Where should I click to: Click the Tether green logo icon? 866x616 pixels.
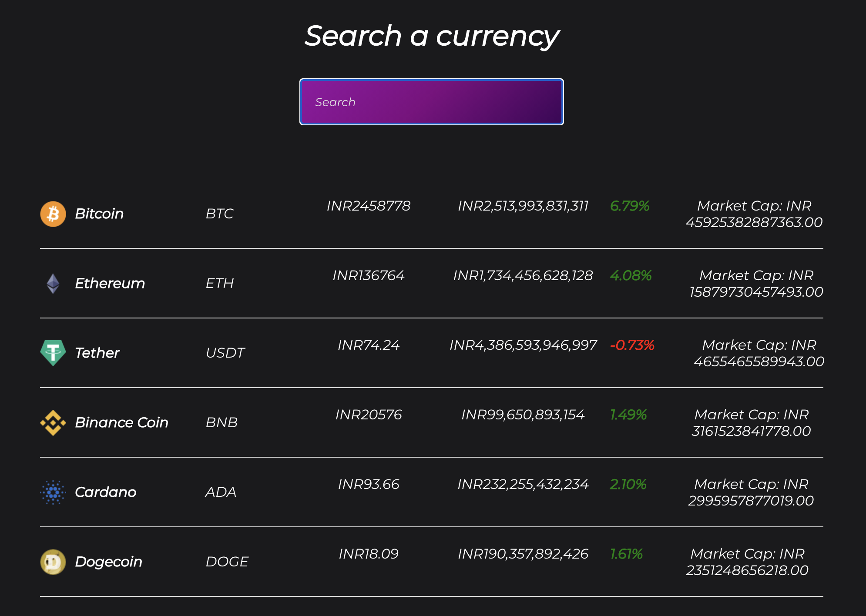pos(53,353)
